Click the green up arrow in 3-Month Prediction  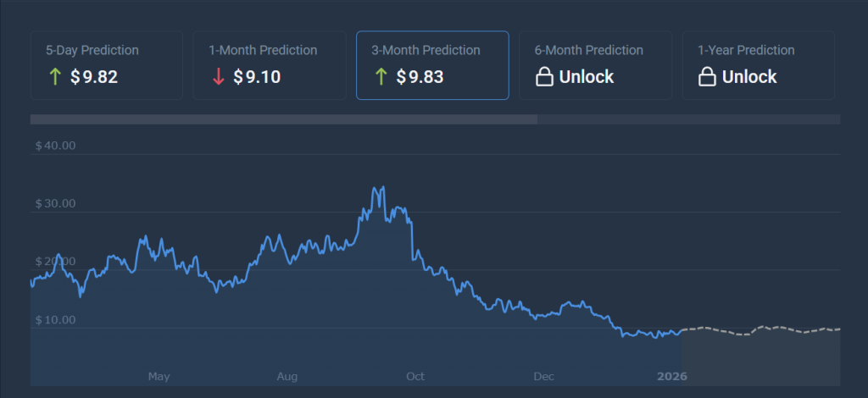tap(381, 77)
